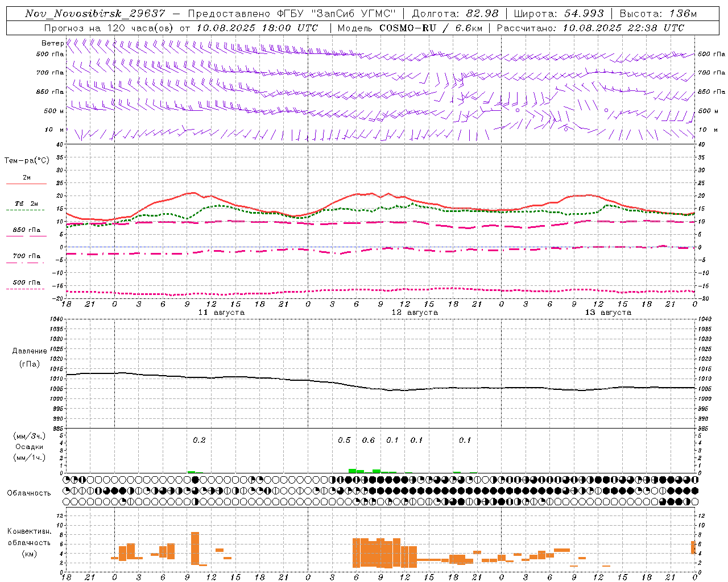
Task: Click the 850 гПа temperature legend line sample
Action: [x=26, y=236]
